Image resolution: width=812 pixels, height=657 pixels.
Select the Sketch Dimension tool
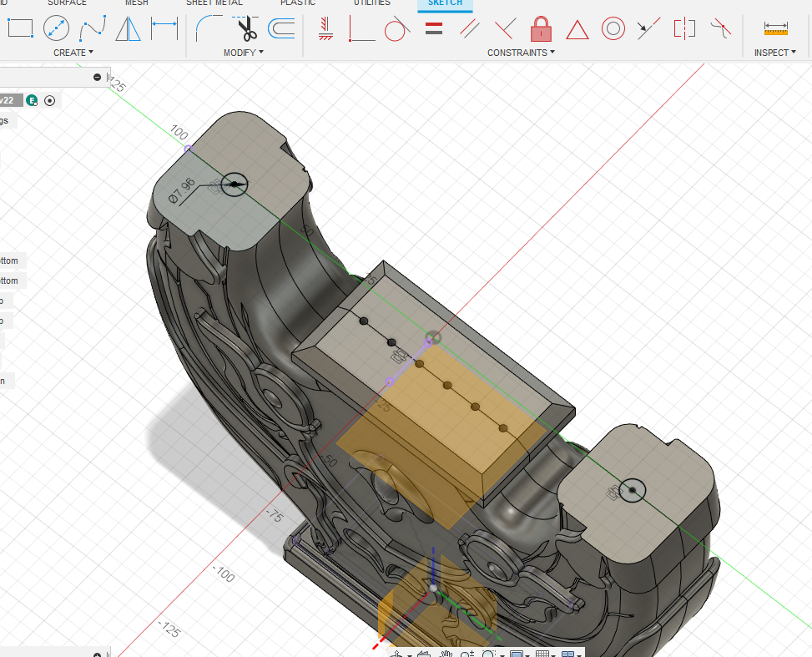click(164, 28)
